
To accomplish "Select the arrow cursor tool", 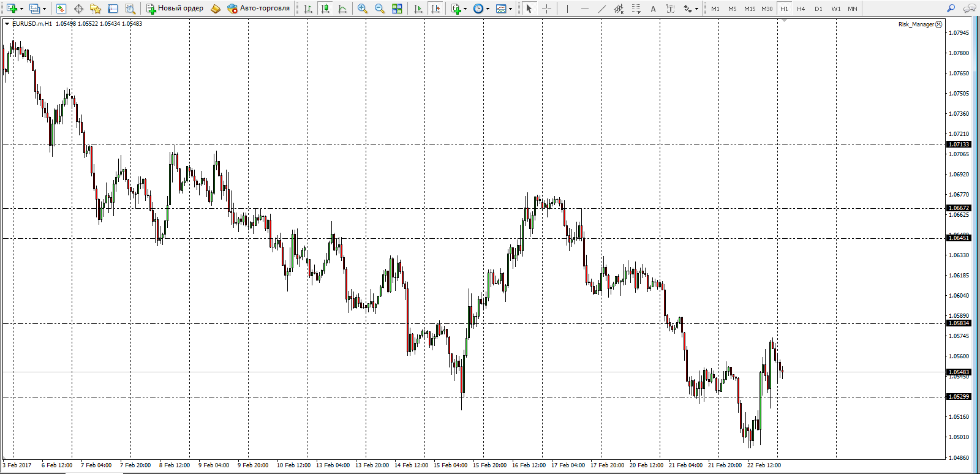I will 529,9.
